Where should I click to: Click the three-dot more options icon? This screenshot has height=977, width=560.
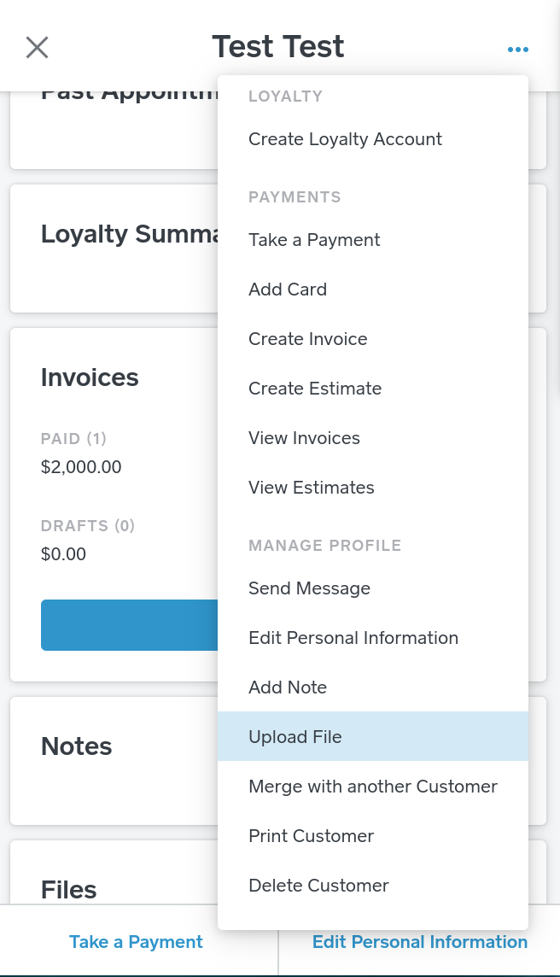click(517, 50)
